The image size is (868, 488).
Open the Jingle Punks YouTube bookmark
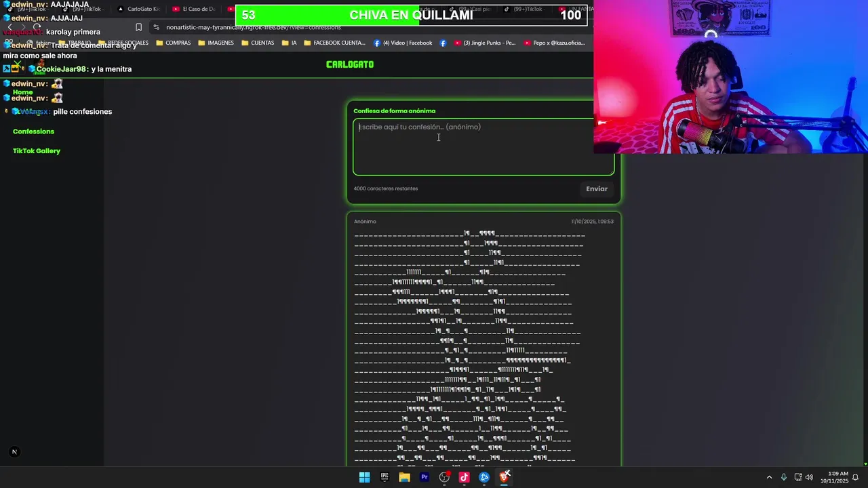pyautogui.click(x=485, y=43)
